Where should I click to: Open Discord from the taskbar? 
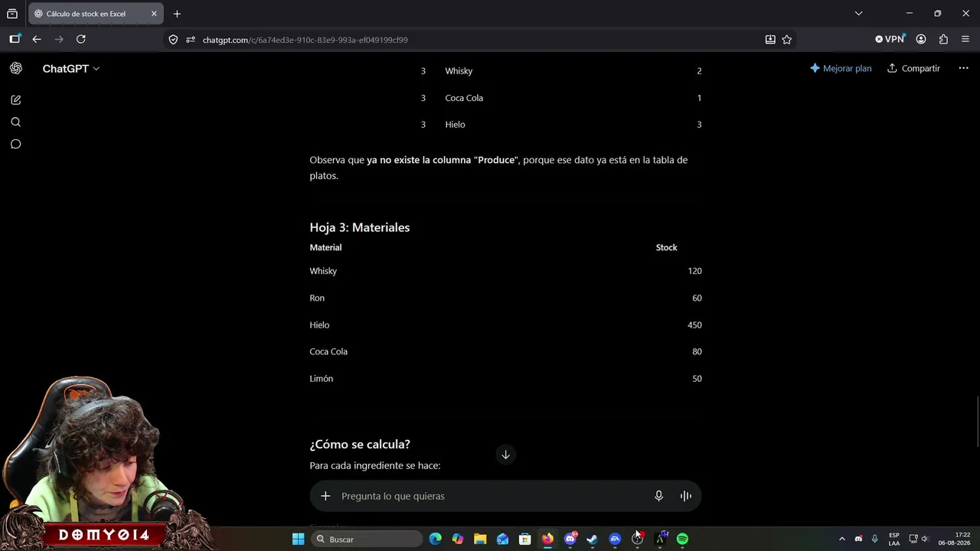pyautogui.click(x=570, y=540)
